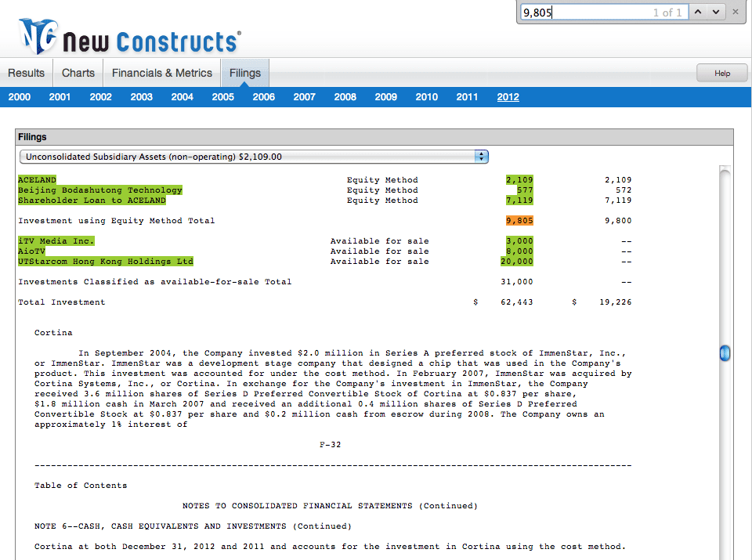The width and height of the screenshot is (752, 560).
Task: Open the Results tab
Action: tap(26, 73)
